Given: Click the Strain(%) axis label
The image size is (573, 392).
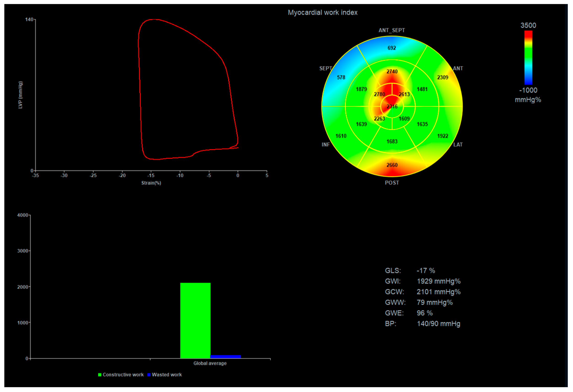Looking at the screenshot, I should (x=151, y=183).
